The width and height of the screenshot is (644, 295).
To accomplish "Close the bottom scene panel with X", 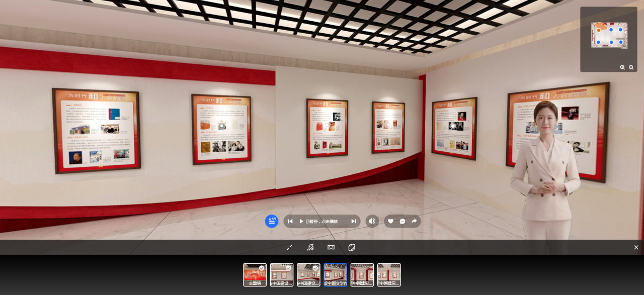I will coord(636,247).
